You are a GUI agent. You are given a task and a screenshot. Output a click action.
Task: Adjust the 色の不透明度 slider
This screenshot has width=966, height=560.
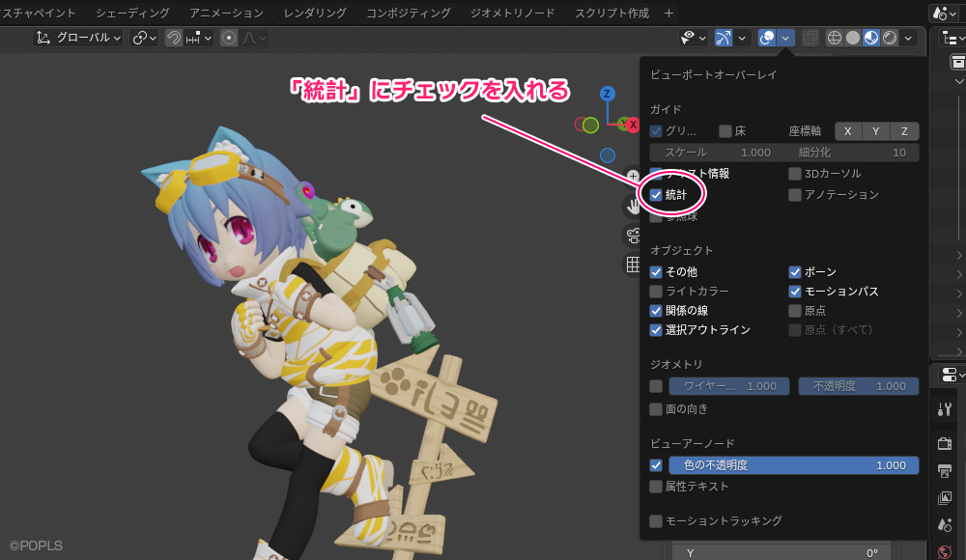[x=793, y=465]
